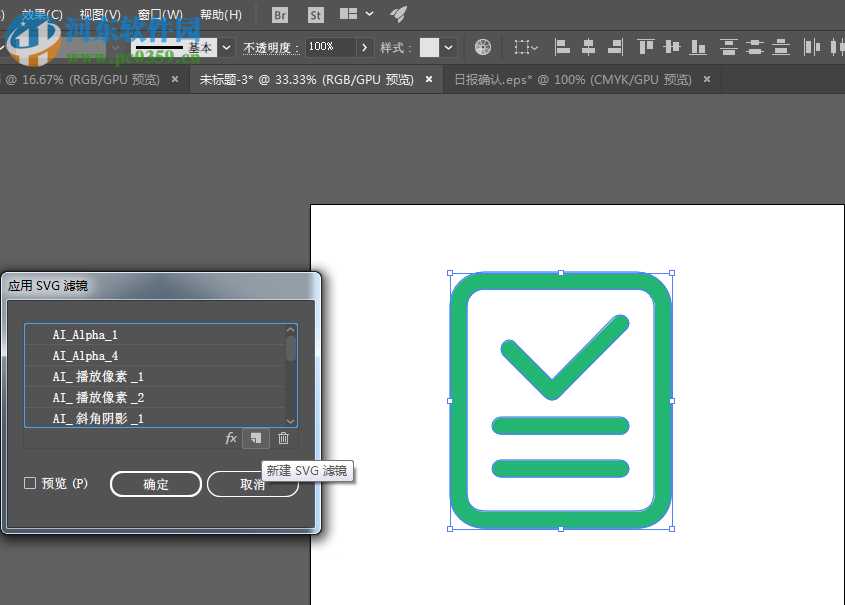Open the 不透明度 opacity slider arrow

click(x=365, y=47)
